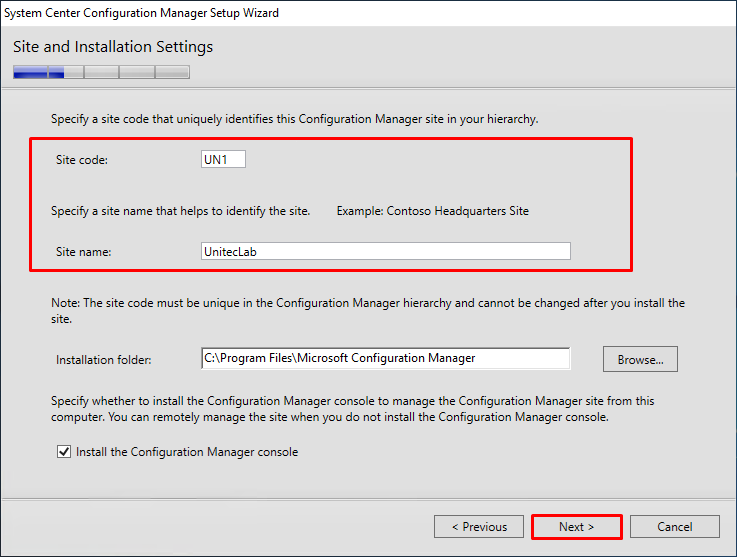The width and height of the screenshot is (737, 557).
Task: Cancel the setup wizard
Action: [x=674, y=526]
